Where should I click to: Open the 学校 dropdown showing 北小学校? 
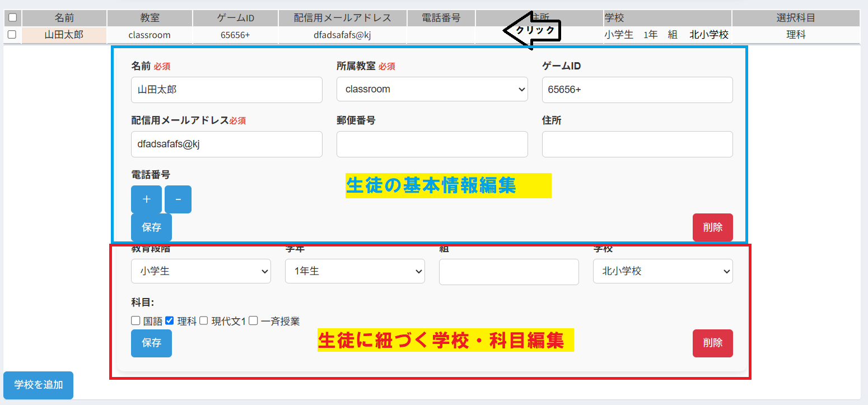click(663, 271)
